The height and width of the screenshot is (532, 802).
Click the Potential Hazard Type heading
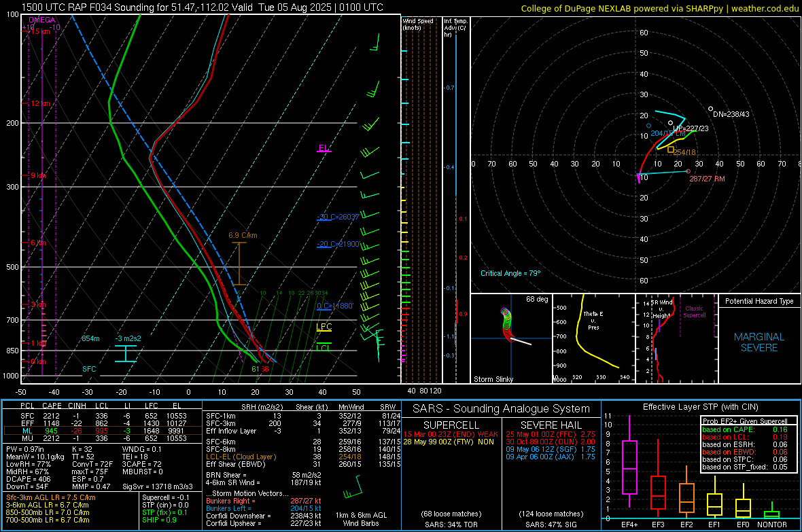(759, 301)
